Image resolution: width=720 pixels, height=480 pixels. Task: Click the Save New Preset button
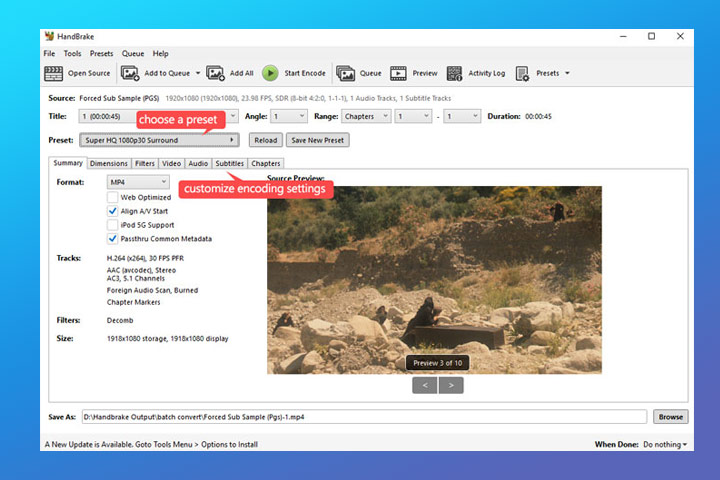(317, 140)
